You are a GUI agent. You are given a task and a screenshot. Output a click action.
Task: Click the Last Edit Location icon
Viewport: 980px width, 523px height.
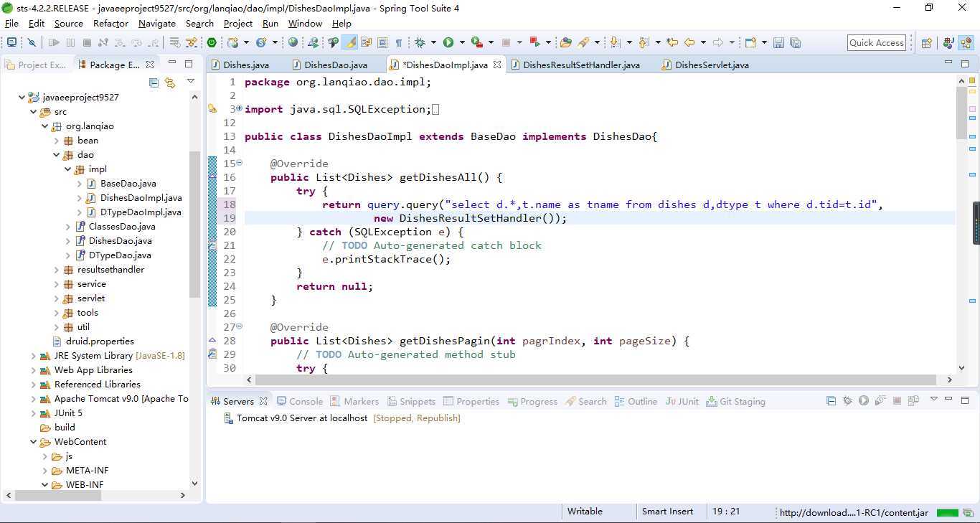672,42
